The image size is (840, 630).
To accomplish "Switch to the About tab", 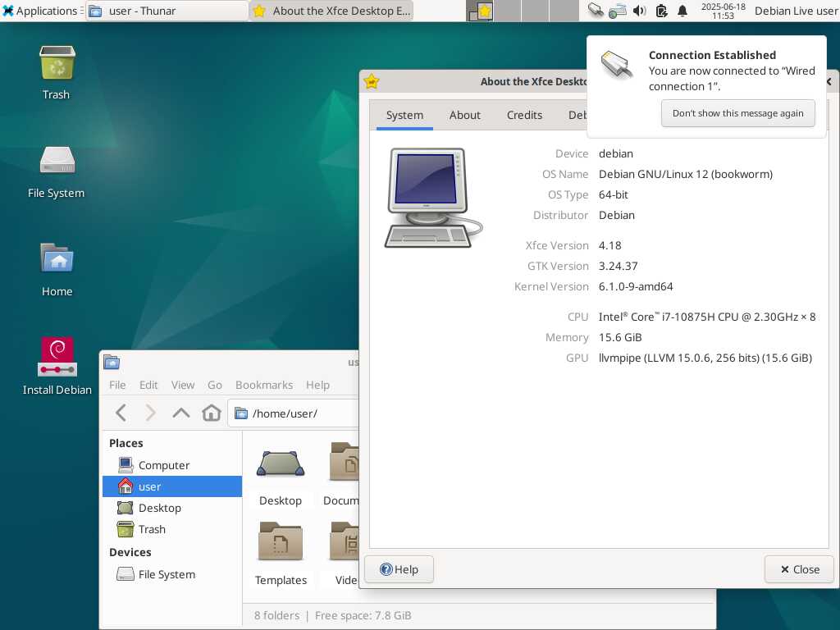I will point(464,115).
